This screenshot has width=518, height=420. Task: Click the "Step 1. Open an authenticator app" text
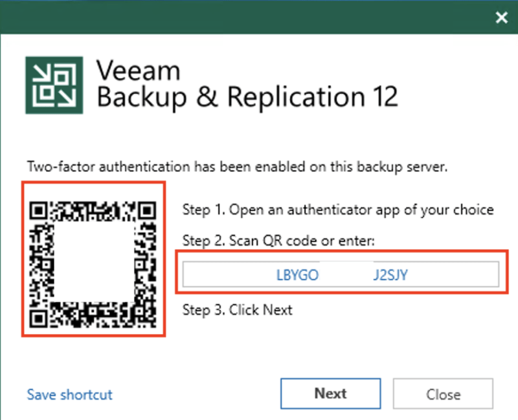[x=338, y=210]
